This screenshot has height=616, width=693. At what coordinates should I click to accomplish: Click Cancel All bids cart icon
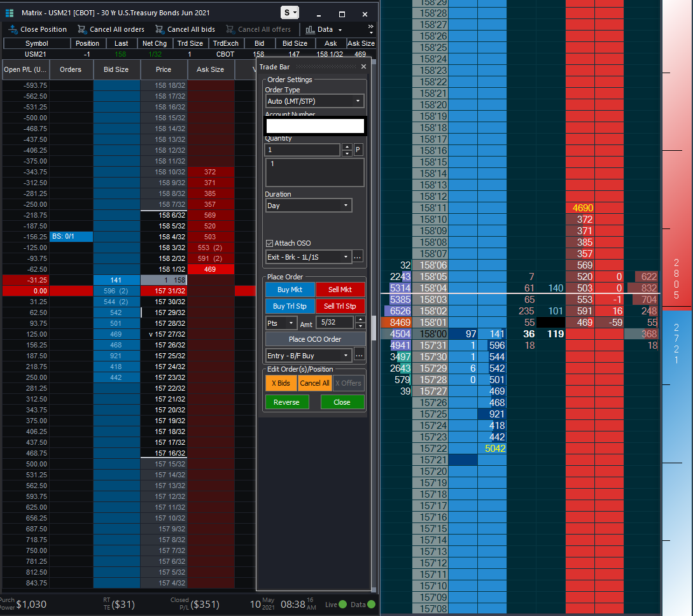(x=159, y=29)
